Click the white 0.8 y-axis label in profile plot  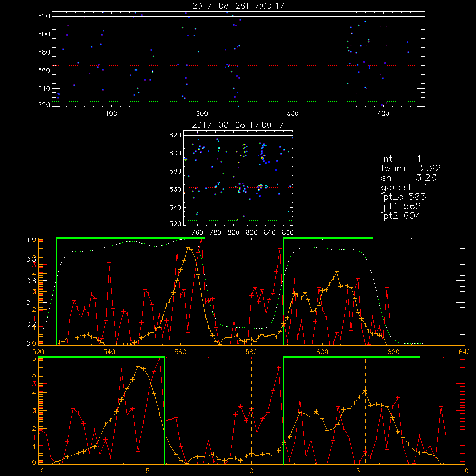click(31, 259)
